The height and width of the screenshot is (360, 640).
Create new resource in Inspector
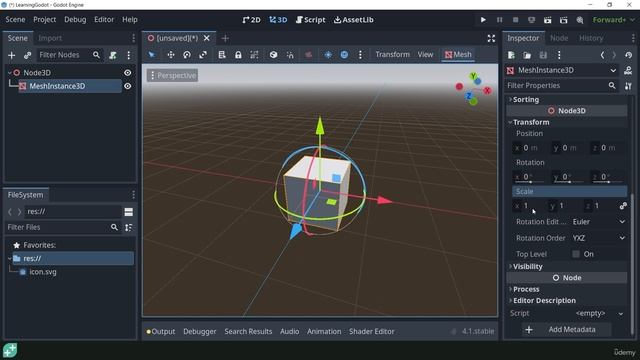click(511, 55)
